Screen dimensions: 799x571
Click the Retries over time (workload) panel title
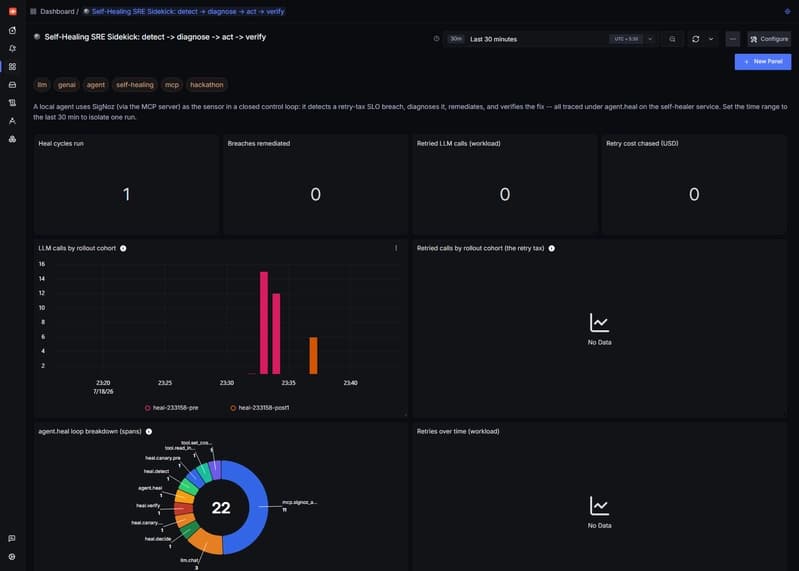pyautogui.click(x=458, y=431)
